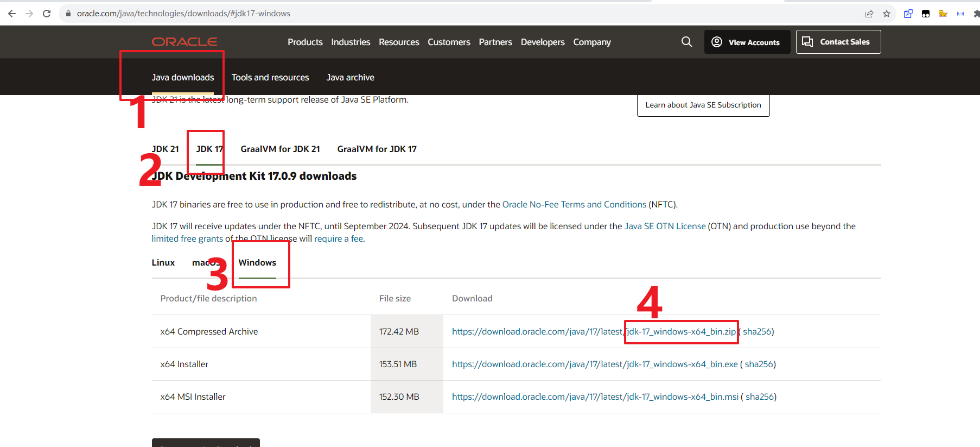Click the File size column header

click(394, 298)
